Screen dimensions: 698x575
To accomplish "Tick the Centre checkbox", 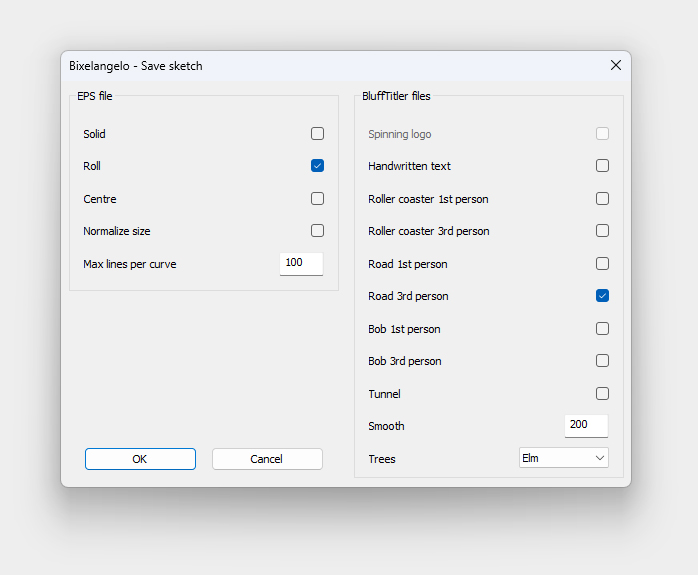I will [317, 198].
